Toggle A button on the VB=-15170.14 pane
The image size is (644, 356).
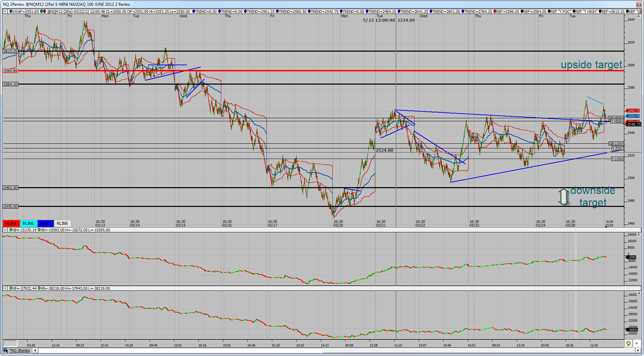pos(639,234)
